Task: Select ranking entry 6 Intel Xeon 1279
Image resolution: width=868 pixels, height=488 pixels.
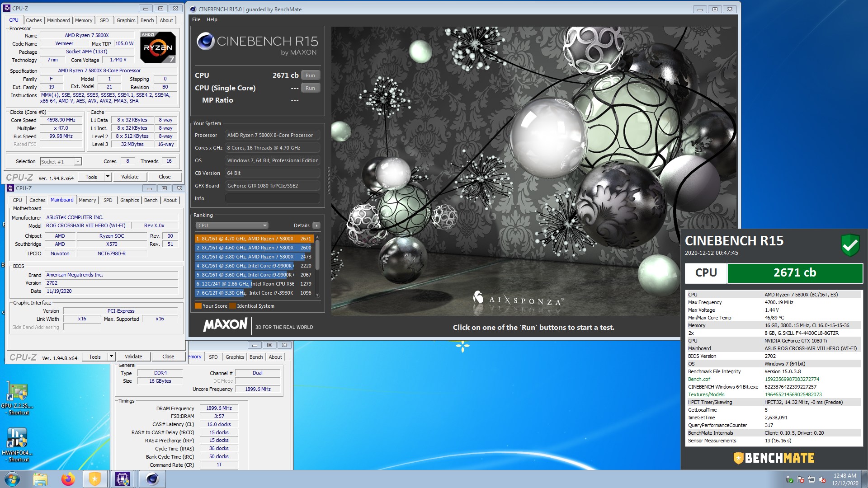Action: [254, 284]
